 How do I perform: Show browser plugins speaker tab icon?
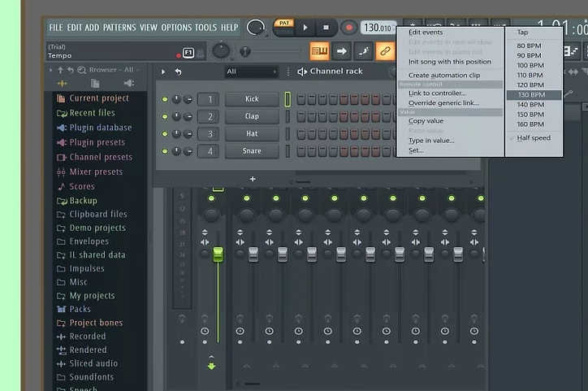[128, 83]
